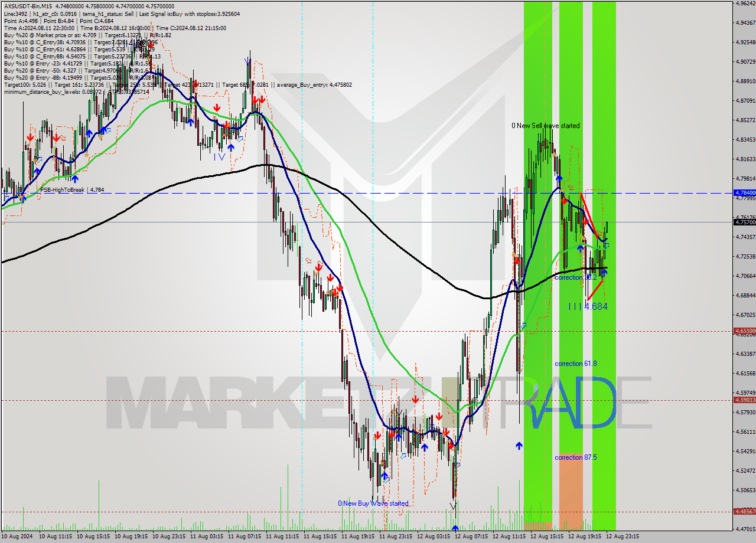Click the 'correction 87.5' label
The width and height of the screenshot is (756, 543).
click(x=576, y=457)
